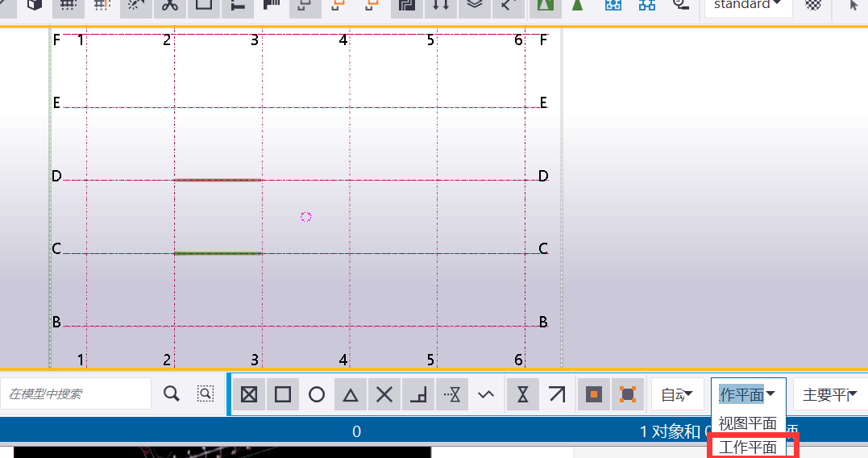Toggle snap to end points square icon
Screen dimensions: 868x458
pos(283,394)
